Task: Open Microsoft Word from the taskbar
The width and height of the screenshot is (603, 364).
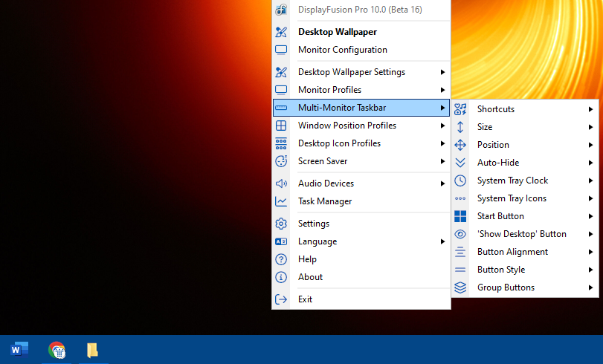Action: [x=19, y=350]
